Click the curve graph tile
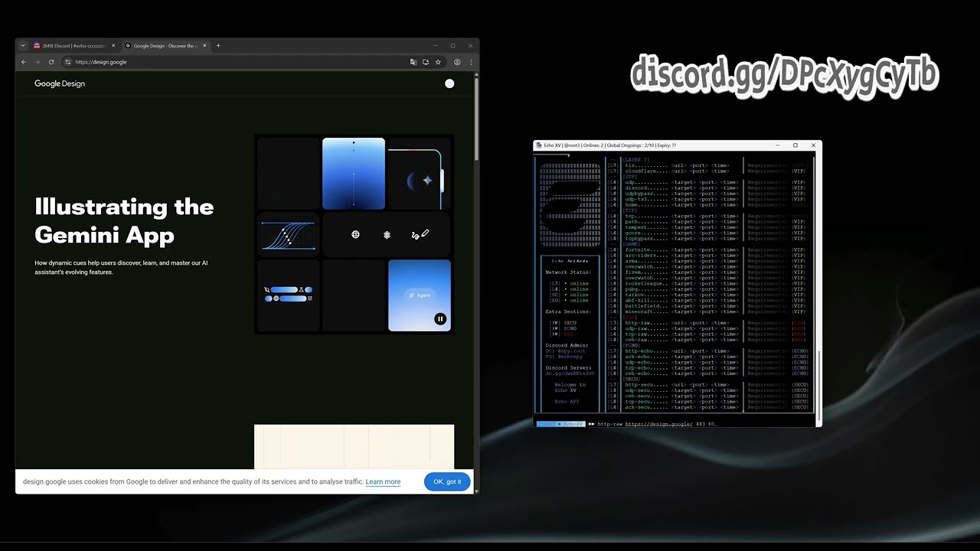Image resolution: width=980 pixels, height=551 pixels. click(x=288, y=235)
